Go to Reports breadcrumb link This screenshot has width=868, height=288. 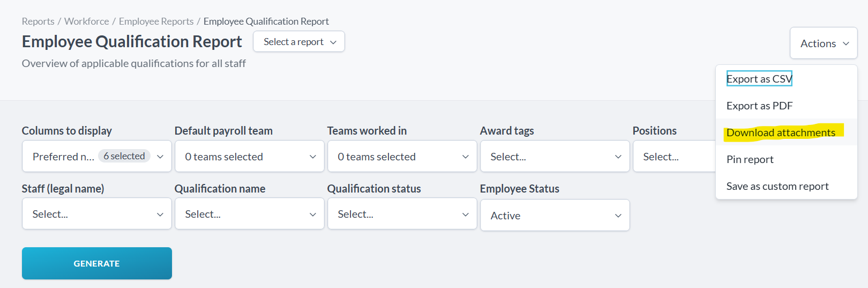point(38,21)
